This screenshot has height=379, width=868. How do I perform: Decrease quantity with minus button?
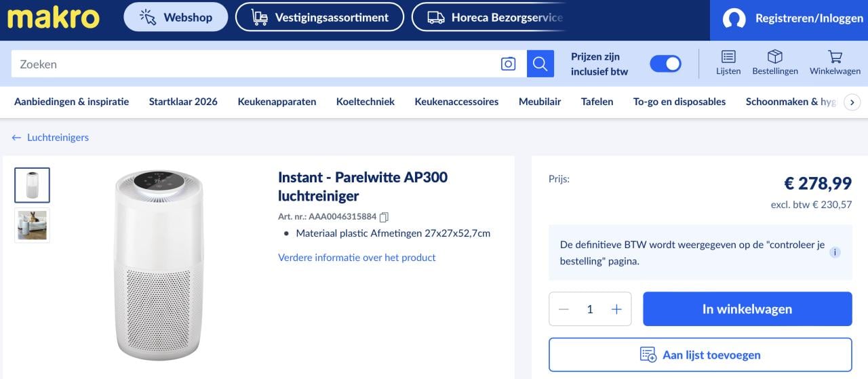(564, 309)
